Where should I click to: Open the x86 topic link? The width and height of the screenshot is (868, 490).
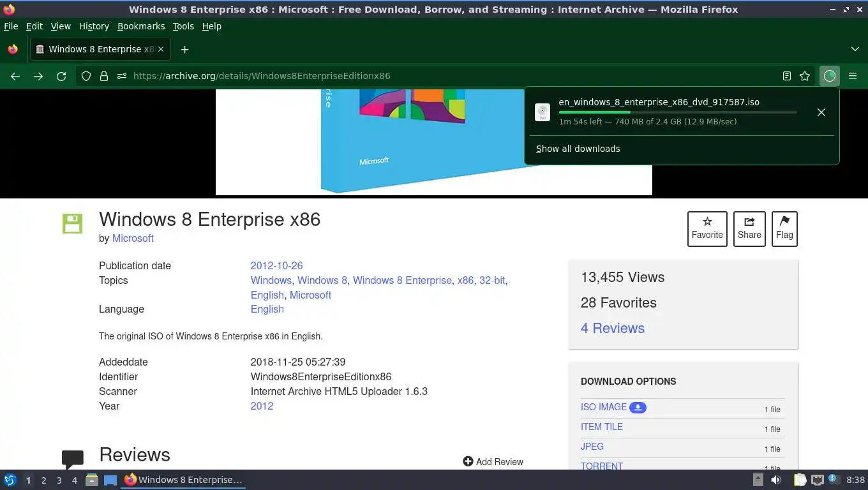(465, 280)
